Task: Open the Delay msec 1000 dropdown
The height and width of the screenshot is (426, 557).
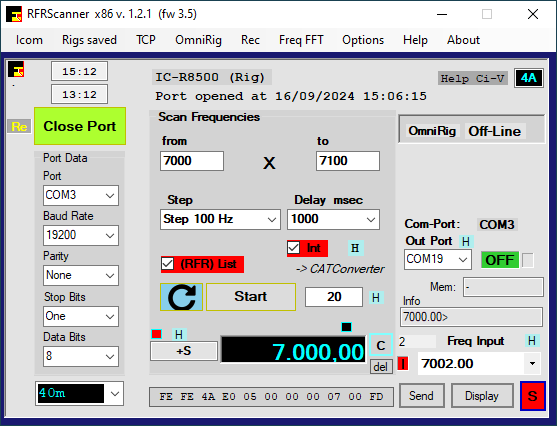Action: coord(333,219)
